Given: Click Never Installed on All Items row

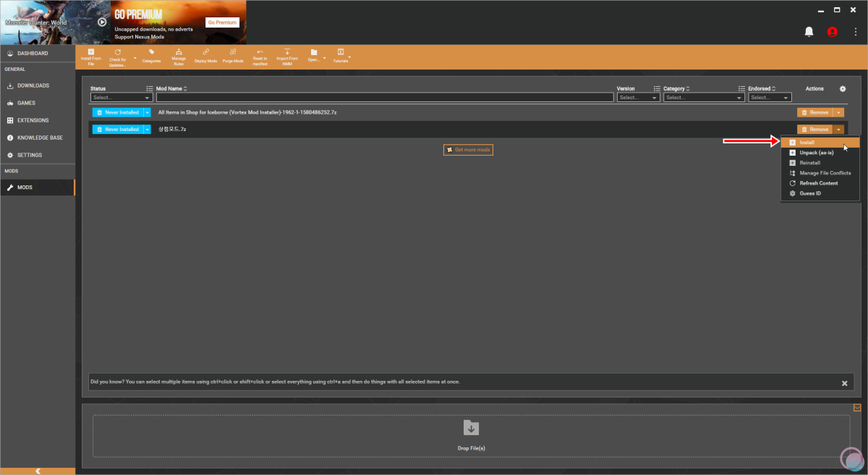Looking at the screenshot, I should click(x=117, y=112).
